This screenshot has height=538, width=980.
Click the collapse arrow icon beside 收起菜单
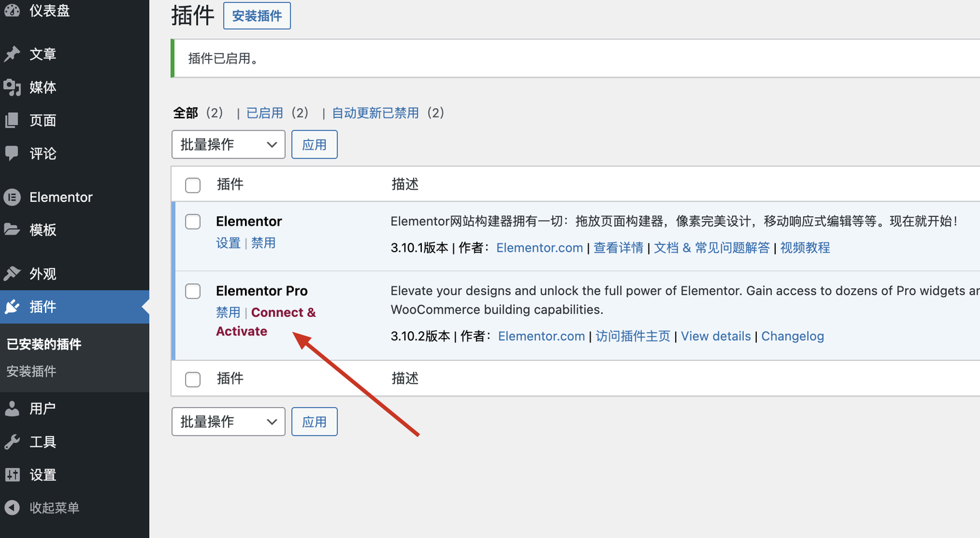point(12,508)
